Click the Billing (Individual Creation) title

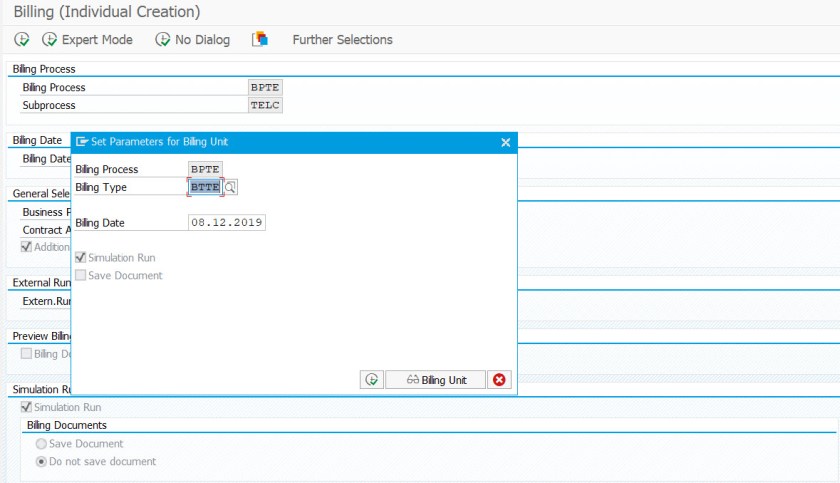click(x=107, y=11)
